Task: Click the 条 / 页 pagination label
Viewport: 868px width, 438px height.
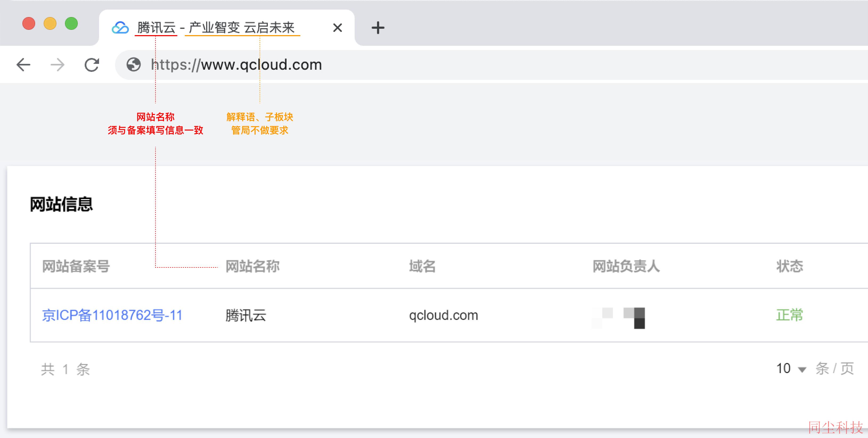Action: (x=835, y=369)
